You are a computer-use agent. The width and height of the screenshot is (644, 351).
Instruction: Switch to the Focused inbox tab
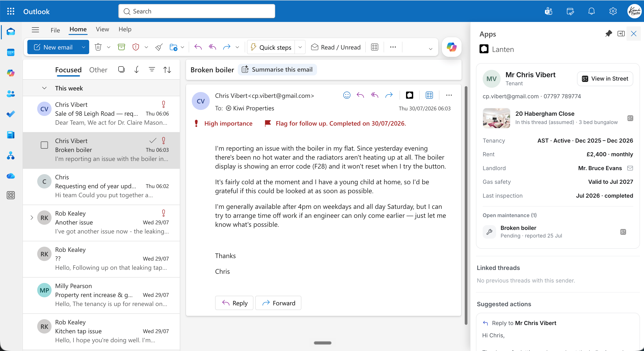68,70
